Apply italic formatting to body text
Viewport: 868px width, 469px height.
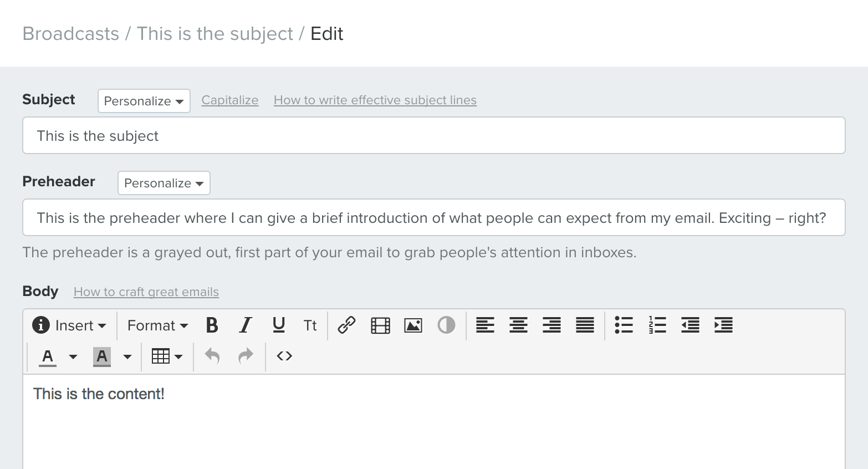[245, 325]
